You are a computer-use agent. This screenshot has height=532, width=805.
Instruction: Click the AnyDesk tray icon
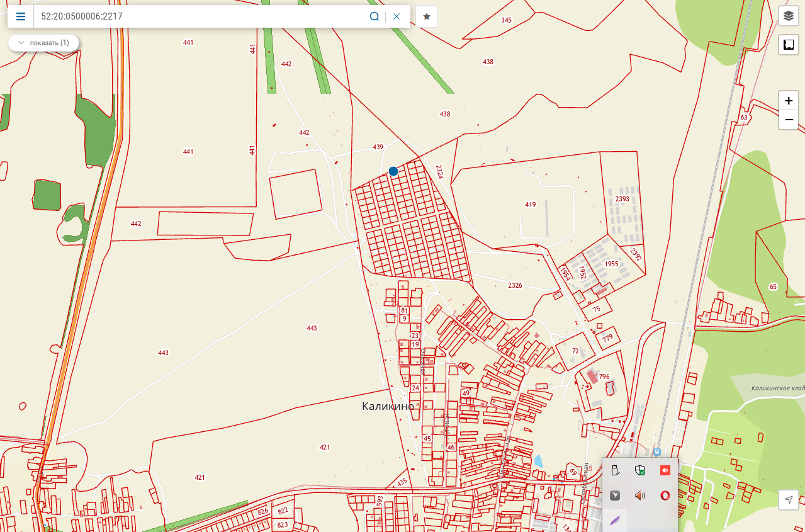(665, 470)
